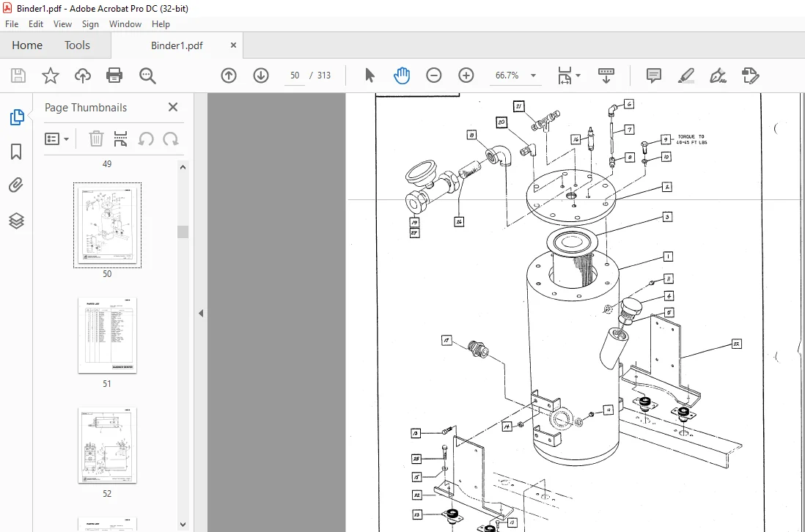Viewport: 805px width, 532px height.
Task: Select the Binder1.pdf document tab
Action: click(177, 45)
